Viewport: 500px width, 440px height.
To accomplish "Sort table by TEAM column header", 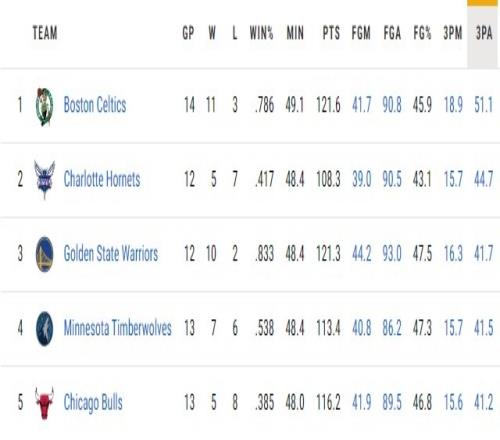I will [45, 33].
